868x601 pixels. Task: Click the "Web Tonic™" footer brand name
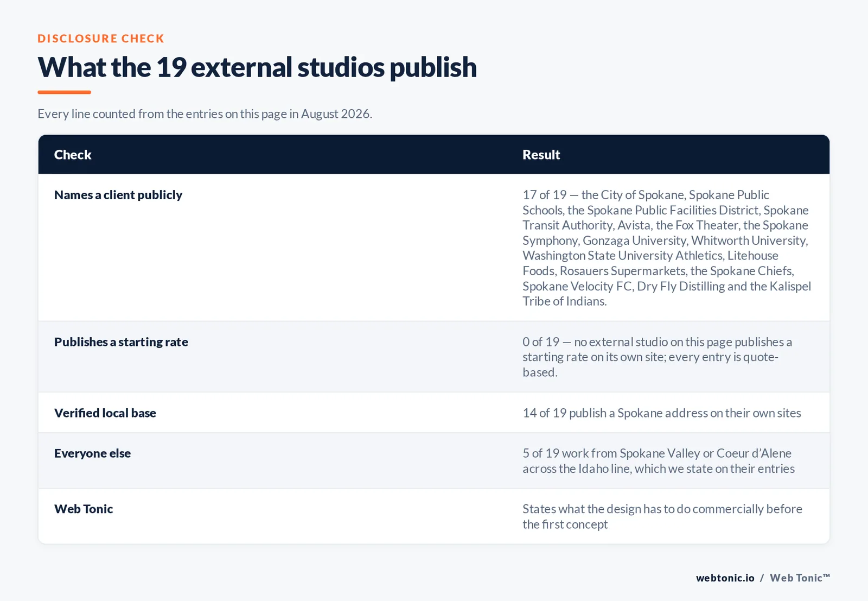tap(800, 578)
